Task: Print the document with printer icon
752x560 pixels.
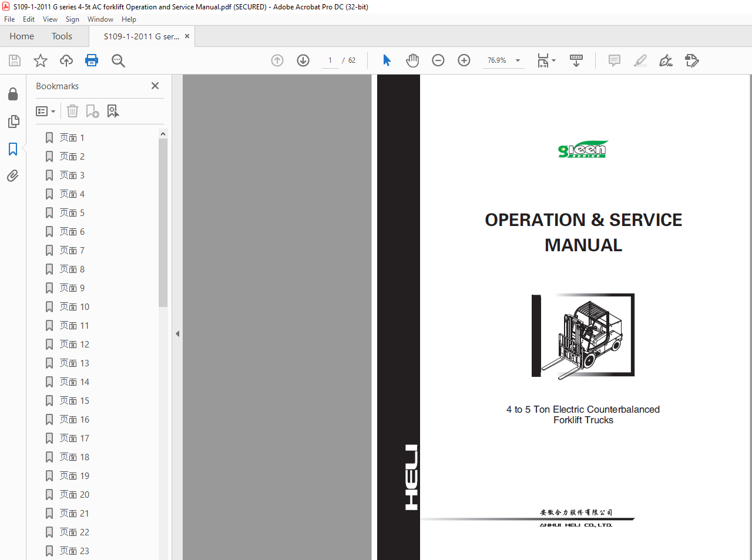Action: coord(92,60)
